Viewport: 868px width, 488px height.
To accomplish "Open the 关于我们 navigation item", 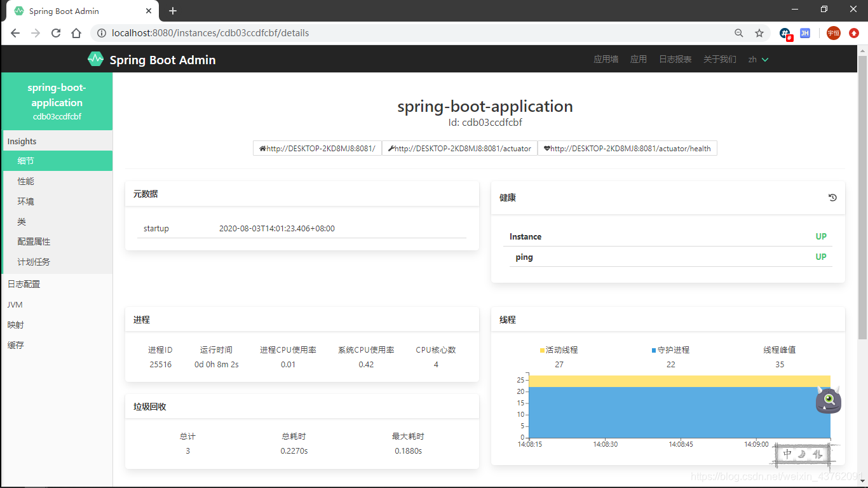I will tap(719, 59).
